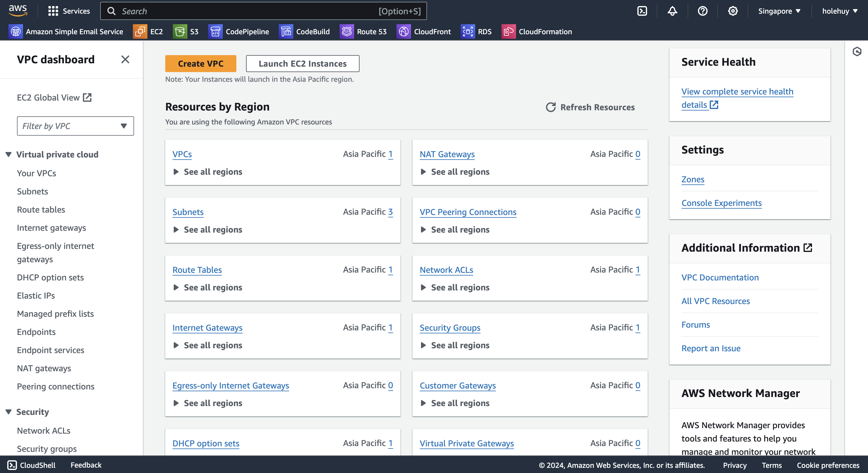
Task: Expand See all regions under Customer Gateways
Action: click(x=455, y=403)
